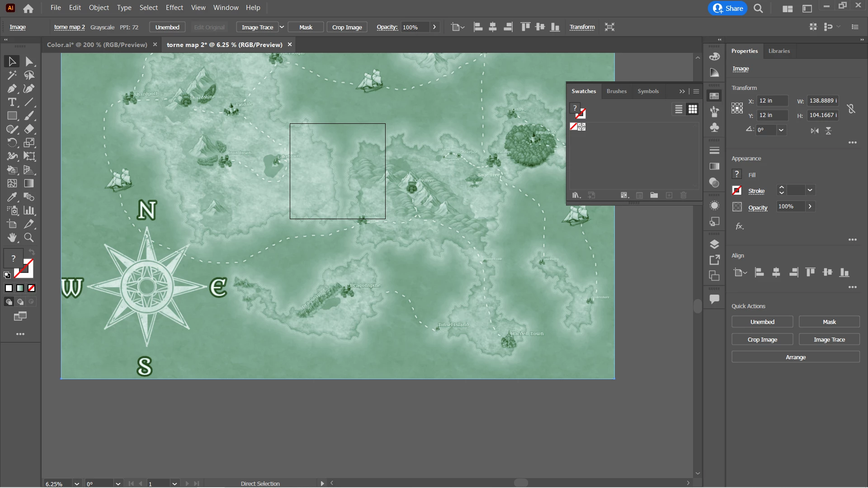Select the Rotate tool
Screen dimensions: 868x488
click(x=12, y=143)
